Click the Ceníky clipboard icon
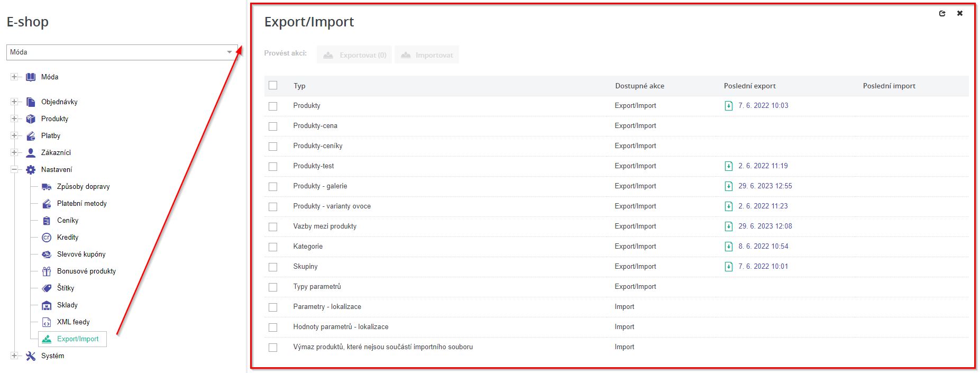The height and width of the screenshot is (373, 980). click(47, 221)
